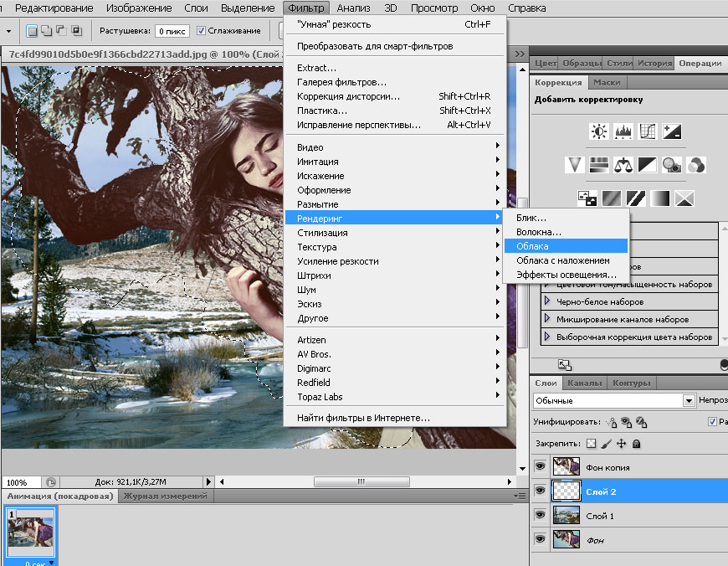Screen dimensions: 728x566
Task: Click the canvas vertical scroll down arrow
Action: [x=522, y=468]
